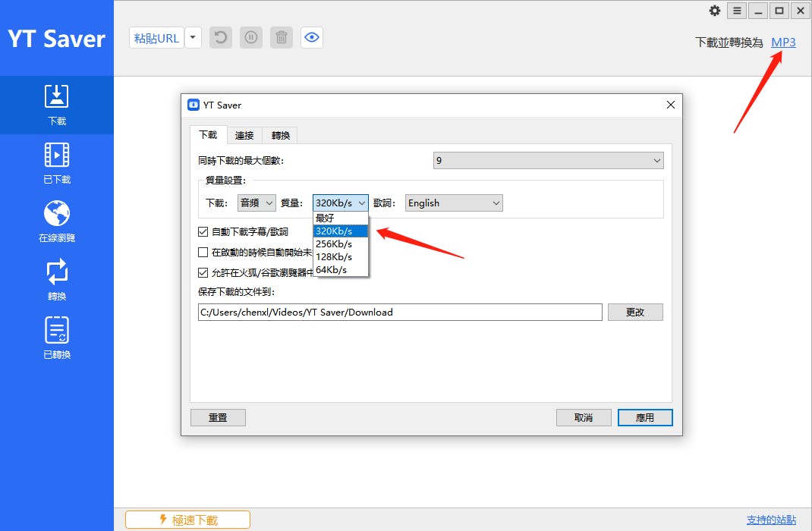Select the highlighted 320Kb/s list option
812x531 pixels.
tap(340, 231)
